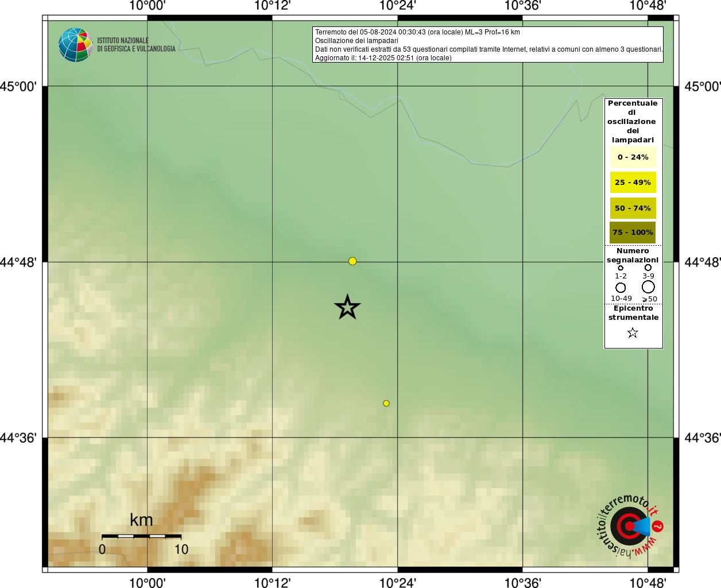This screenshot has width=721, height=588.
Task: Click the legend circle for 3-9 reports
Action: click(x=648, y=268)
